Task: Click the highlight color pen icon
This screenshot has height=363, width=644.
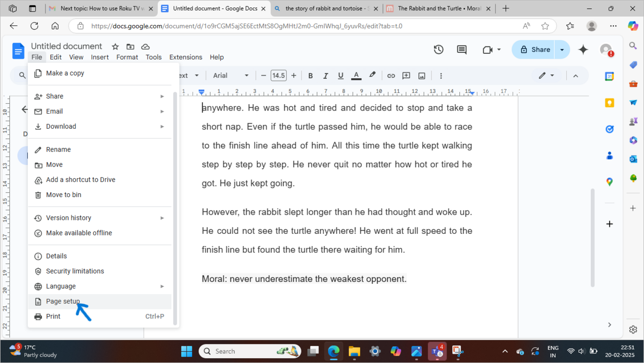Action: (x=372, y=75)
